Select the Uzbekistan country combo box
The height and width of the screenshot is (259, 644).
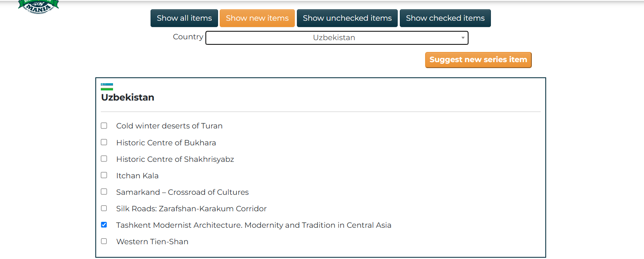(337, 38)
